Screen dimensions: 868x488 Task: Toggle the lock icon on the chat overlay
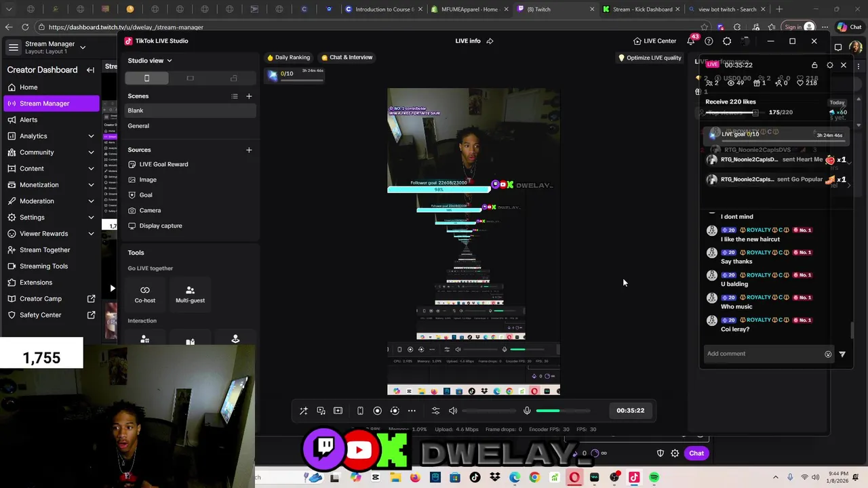click(x=814, y=65)
